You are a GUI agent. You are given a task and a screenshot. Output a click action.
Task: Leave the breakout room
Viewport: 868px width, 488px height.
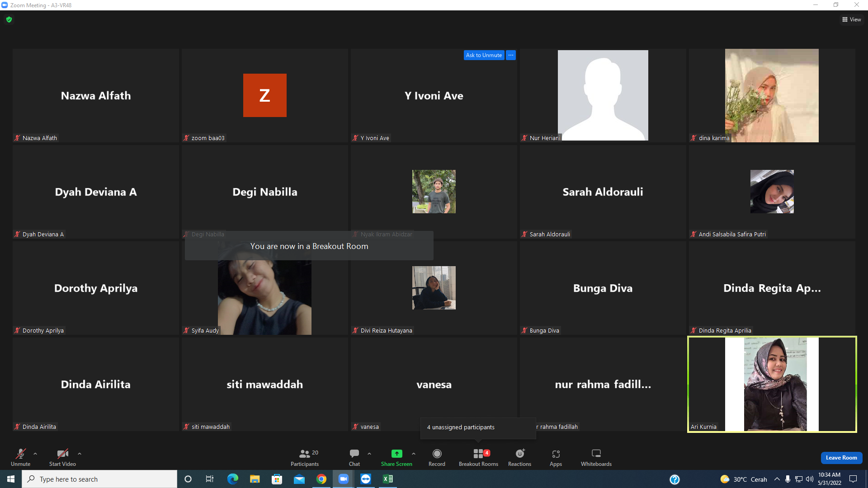coord(841,458)
